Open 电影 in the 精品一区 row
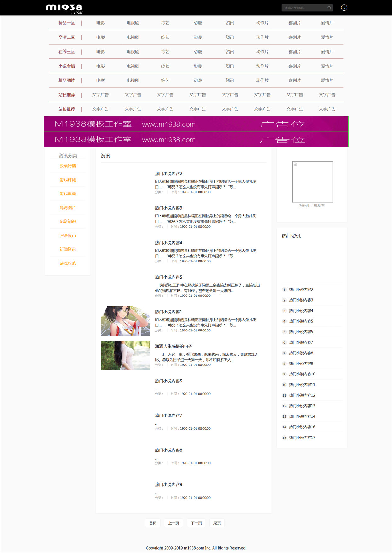This screenshot has height=553, width=392. click(100, 23)
